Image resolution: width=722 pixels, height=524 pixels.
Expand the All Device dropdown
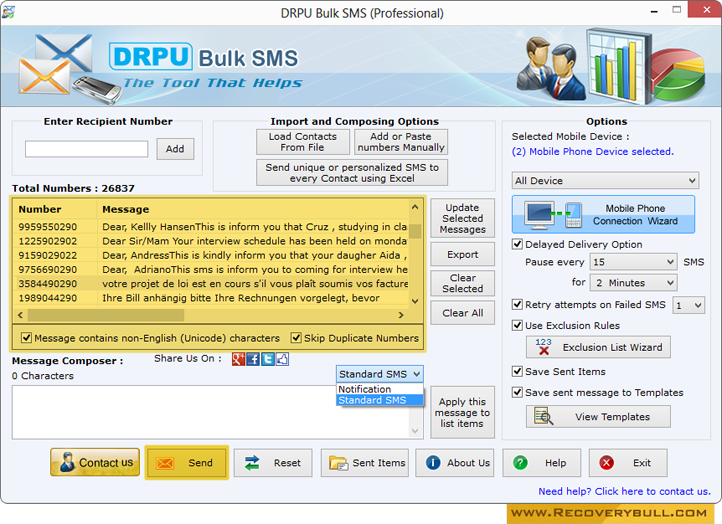click(605, 180)
